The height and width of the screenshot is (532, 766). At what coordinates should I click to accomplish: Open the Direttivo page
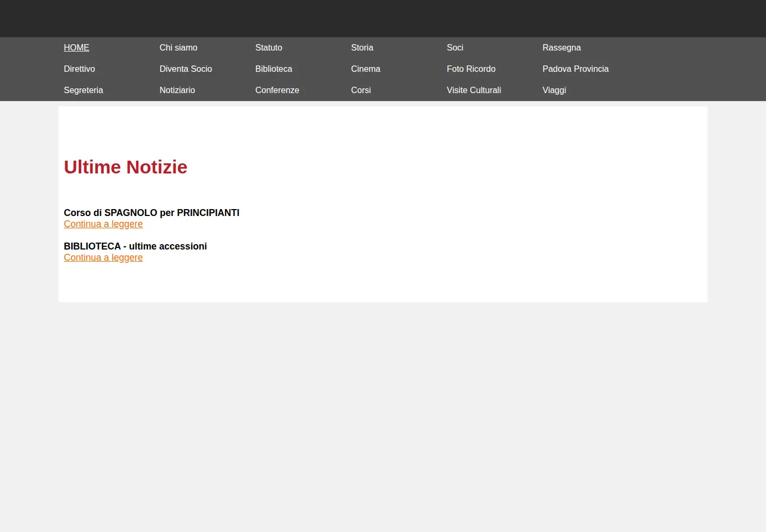click(79, 69)
